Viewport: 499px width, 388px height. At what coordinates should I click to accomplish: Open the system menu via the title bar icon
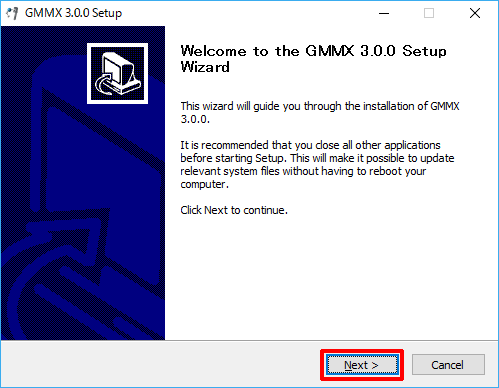click(12, 13)
